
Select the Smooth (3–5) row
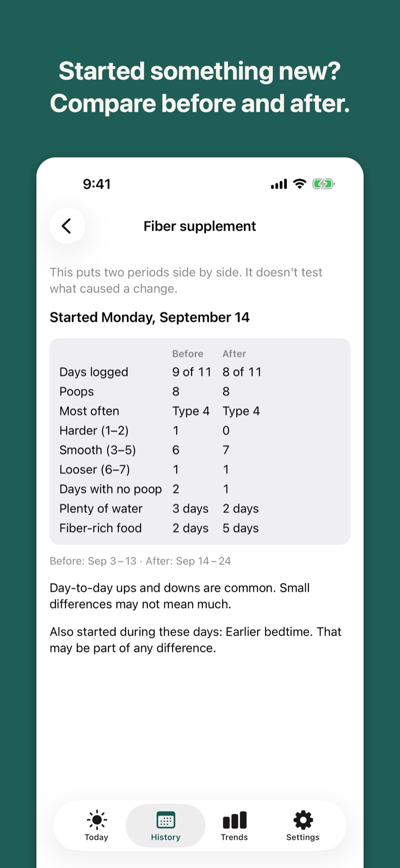click(200, 450)
